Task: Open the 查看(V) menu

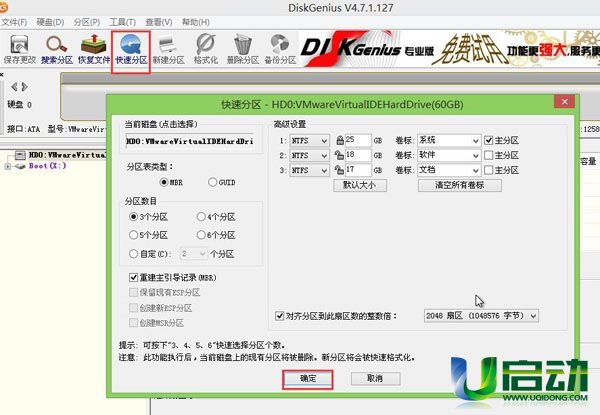Action: (159, 22)
